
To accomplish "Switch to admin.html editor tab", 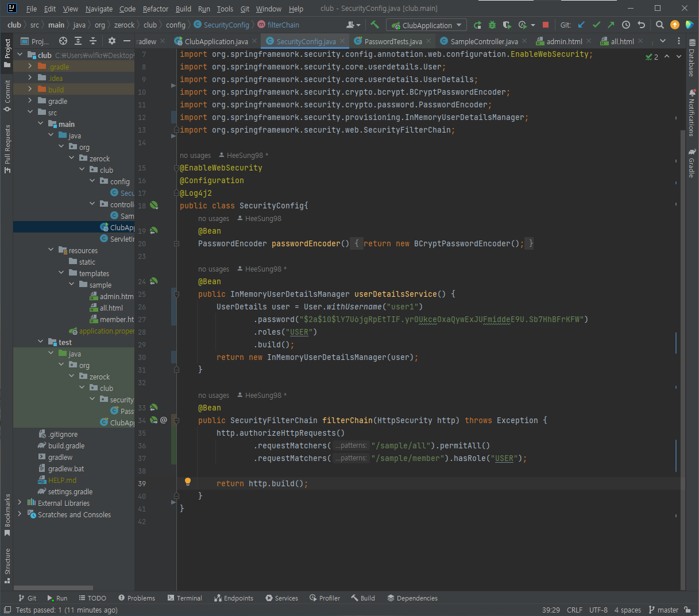I will [564, 41].
